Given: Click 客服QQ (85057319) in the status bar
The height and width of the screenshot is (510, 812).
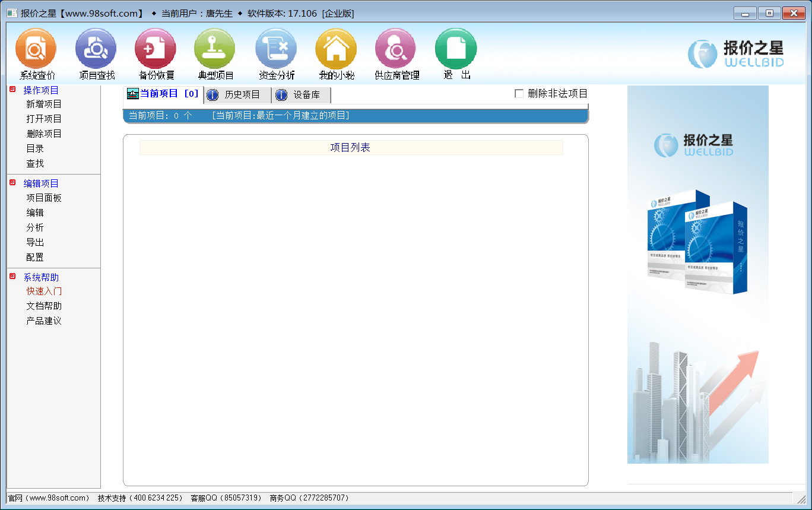Looking at the screenshot, I should tap(226, 498).
